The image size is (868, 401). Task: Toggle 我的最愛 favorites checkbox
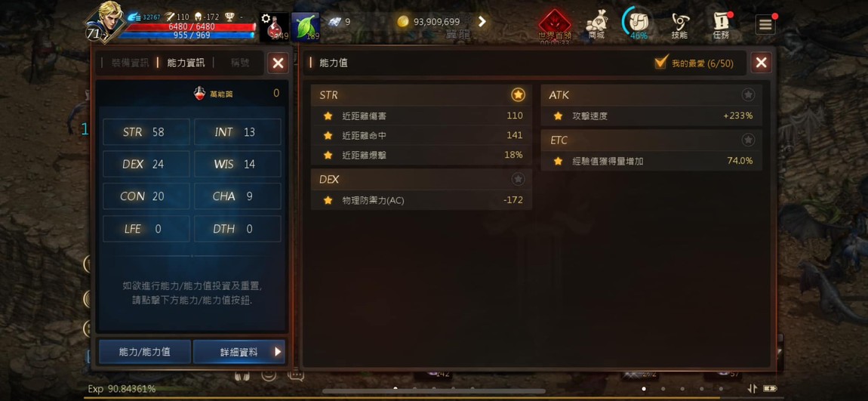coord(661,63)
